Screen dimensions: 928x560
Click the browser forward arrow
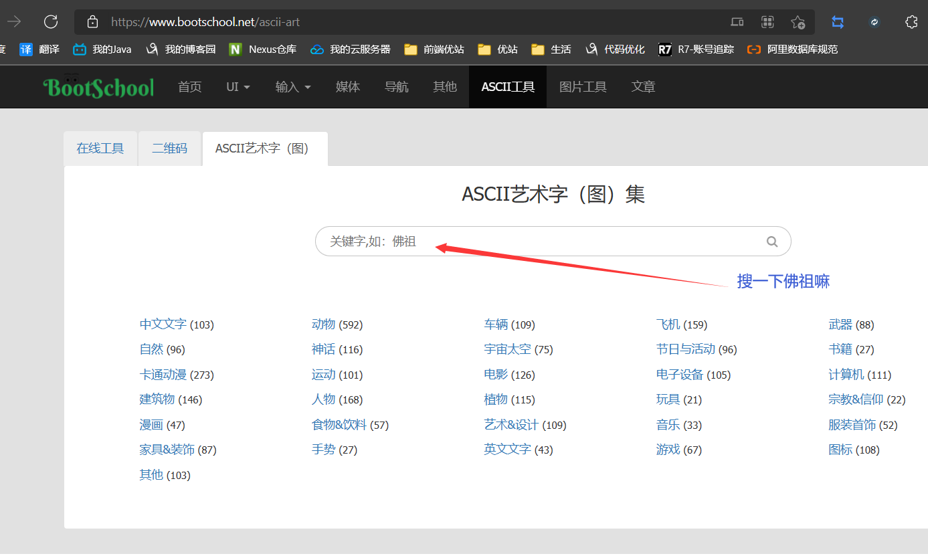click(14, 22)
